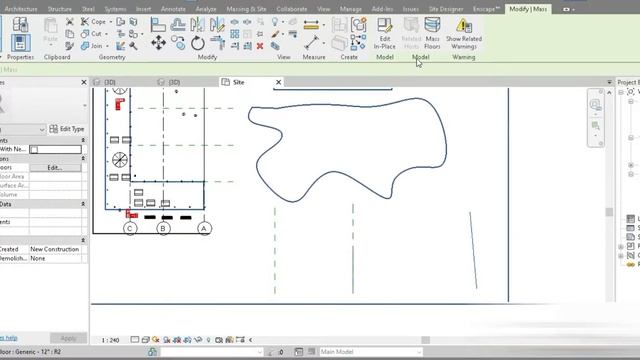Toggle Sun Path in view control bar
The width and height of the screenshot is (640, 360).
[x=156, y=340]
